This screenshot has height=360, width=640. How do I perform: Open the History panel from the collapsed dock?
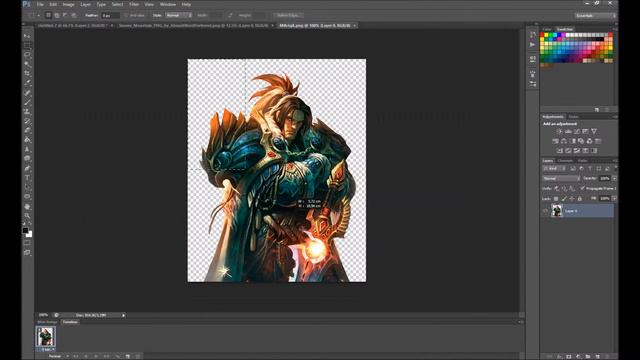coord(533,35)
